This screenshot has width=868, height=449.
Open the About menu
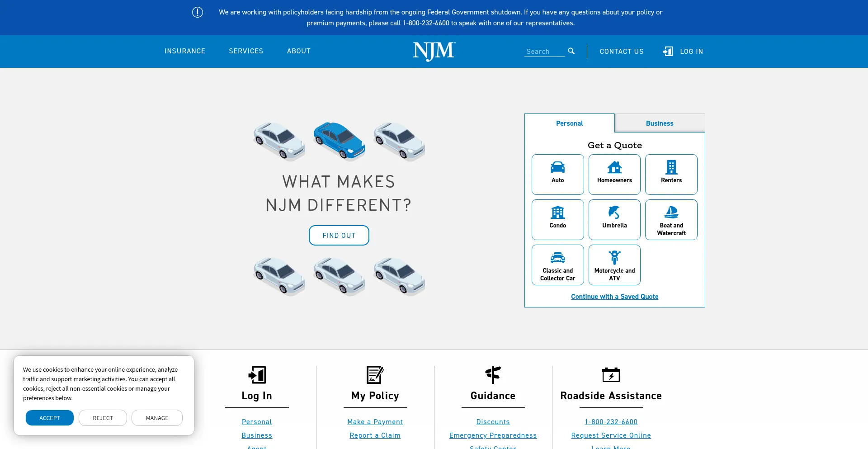pos(299,51)
